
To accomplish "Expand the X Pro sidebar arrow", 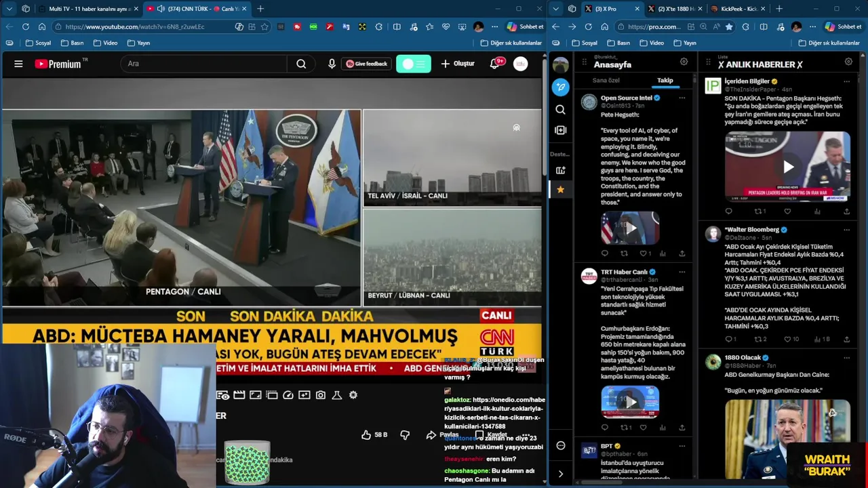I will coord(560,474).
